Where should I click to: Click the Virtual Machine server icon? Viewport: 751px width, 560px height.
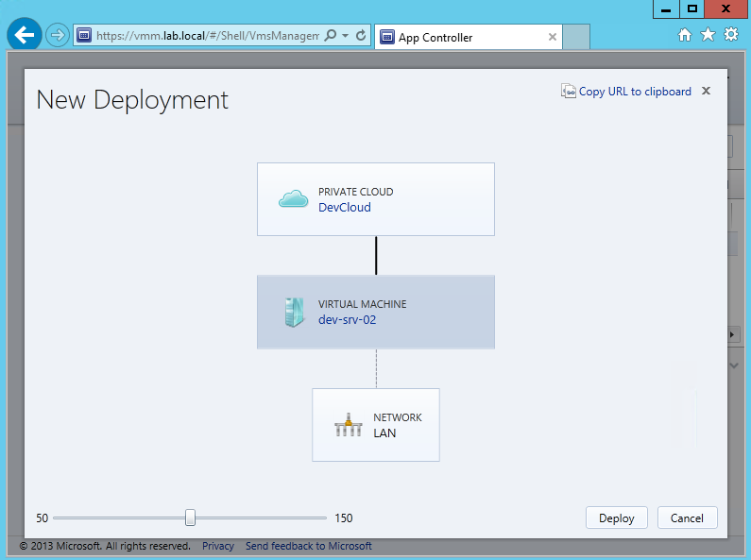pos(294,313)
